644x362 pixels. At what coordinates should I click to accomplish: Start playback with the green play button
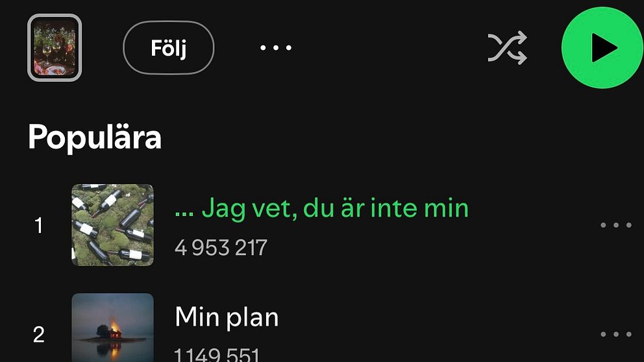click(602, 47)
